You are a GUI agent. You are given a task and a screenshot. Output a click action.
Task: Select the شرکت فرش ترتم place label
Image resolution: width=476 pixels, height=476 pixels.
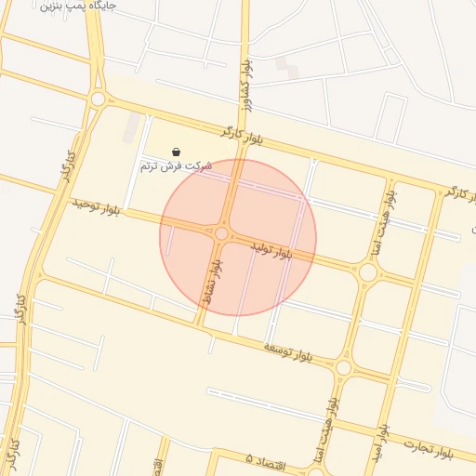coord(176,166)
